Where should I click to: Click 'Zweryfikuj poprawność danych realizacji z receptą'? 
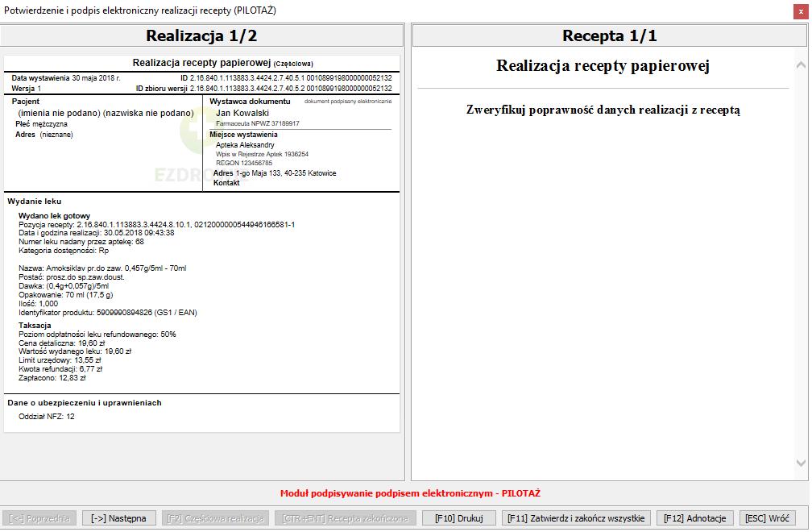tap(603, 110)
